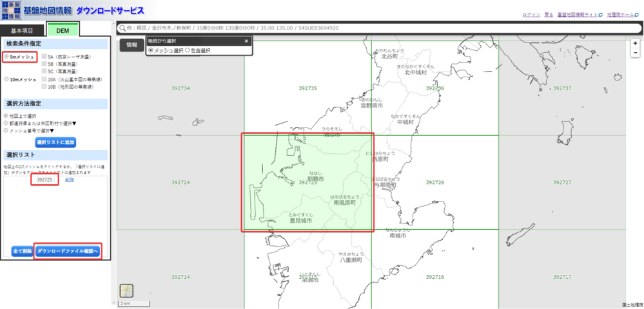The height and width of the screenshot is (309, 644).
Task: Click mesh 392735 label on the map
Action: pos(307,88)
